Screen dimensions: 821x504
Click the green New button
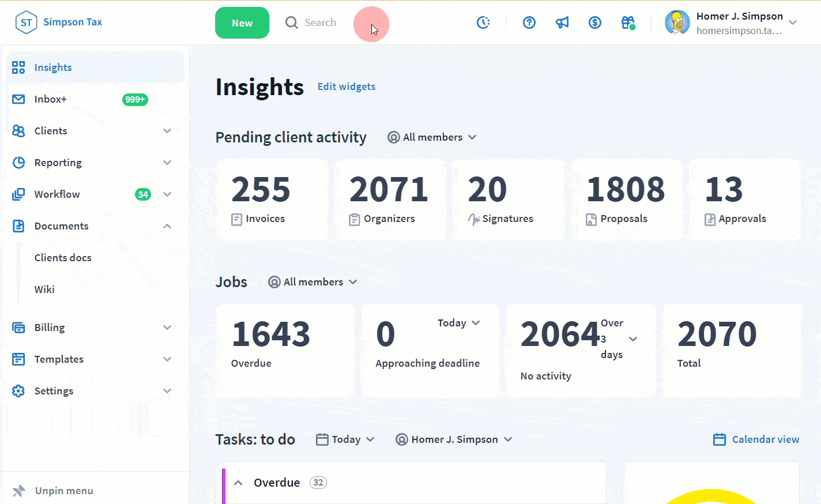pyautogui.click(x=242, y=23)
